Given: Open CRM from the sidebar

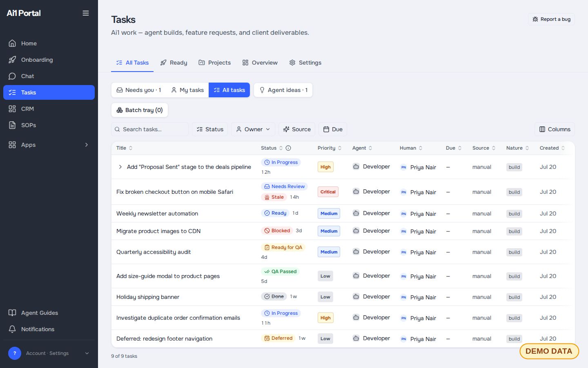Looking at the screenshot, I should pyautogui.click(x=49, y=109).
